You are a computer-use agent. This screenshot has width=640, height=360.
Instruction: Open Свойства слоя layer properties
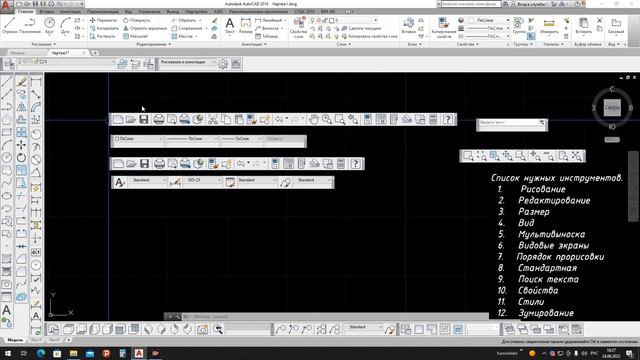[298, 28]
